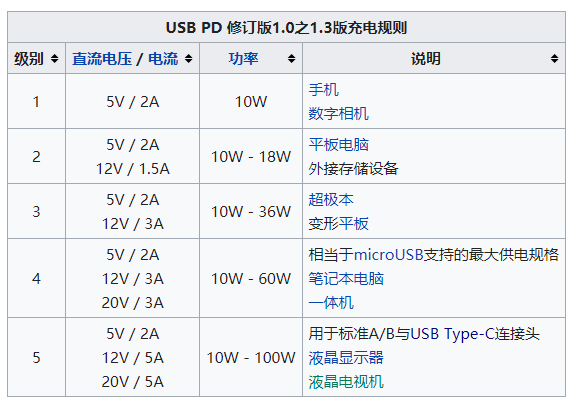This screenshot has width=583, height=410.
Task: Open the 超极本 link
Action: pos(331,200)
